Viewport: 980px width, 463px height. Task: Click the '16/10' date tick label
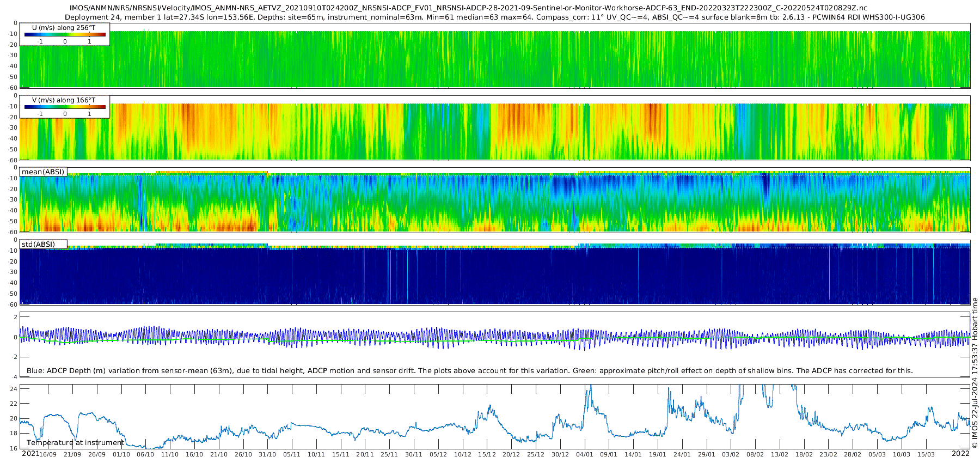[x=194, y=454]
